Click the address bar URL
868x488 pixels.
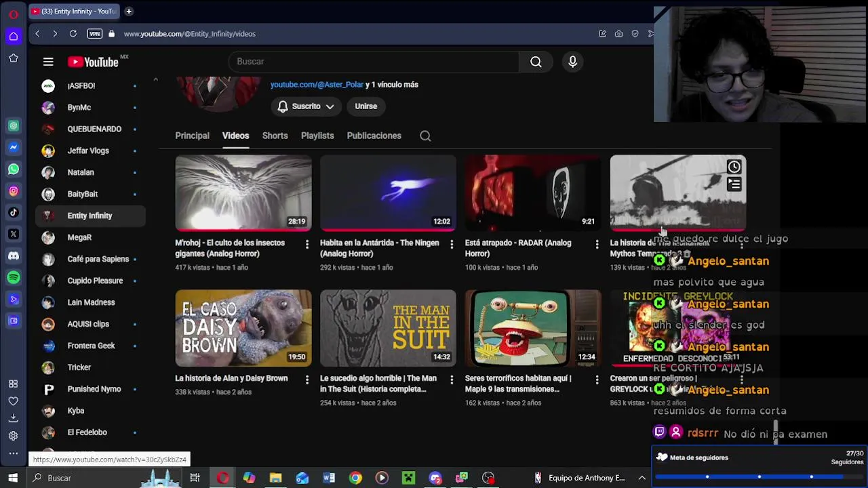(x=189, y=33)
